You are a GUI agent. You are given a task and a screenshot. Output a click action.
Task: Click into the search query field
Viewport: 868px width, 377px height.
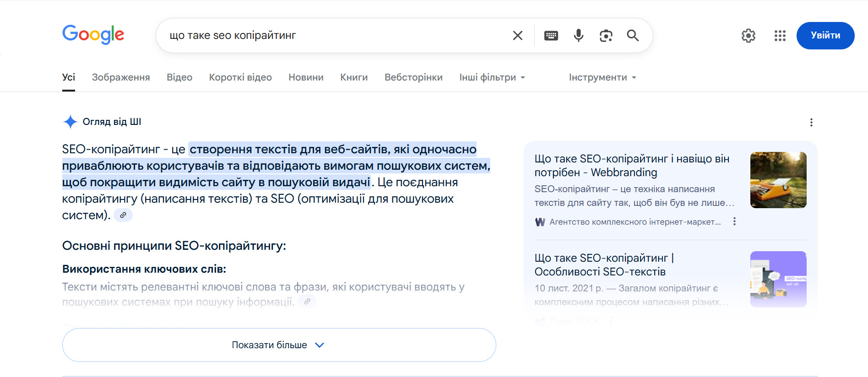[336, 35]
